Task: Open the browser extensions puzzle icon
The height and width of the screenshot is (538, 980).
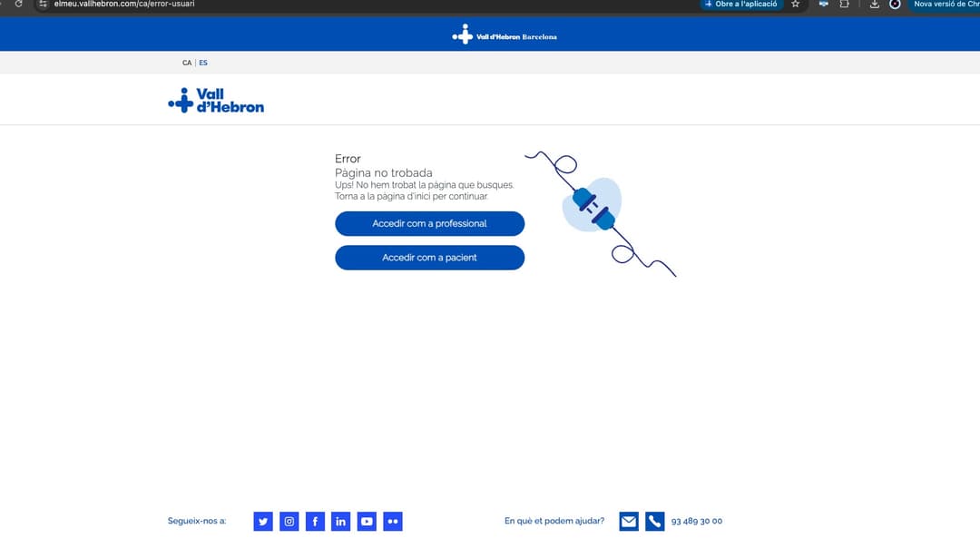Action: (x=845, y=5)
